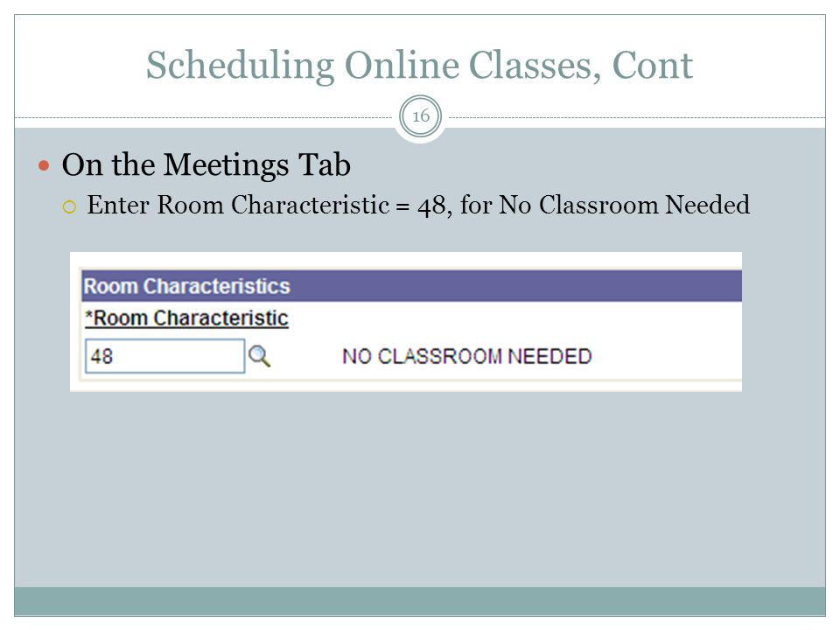
Task: Click the word Cont in the title
Action: [x=653, y=66]
